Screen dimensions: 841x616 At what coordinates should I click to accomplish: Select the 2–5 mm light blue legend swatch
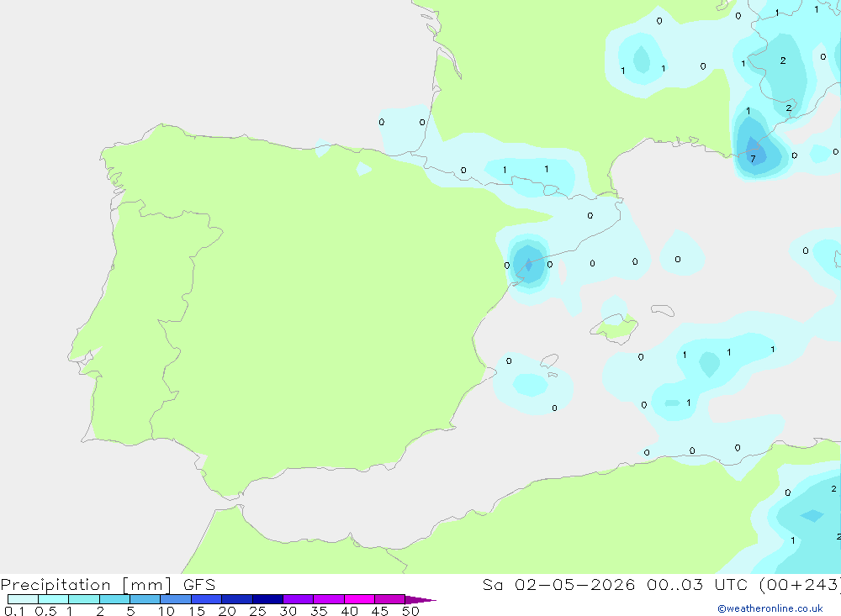(114, 599)
